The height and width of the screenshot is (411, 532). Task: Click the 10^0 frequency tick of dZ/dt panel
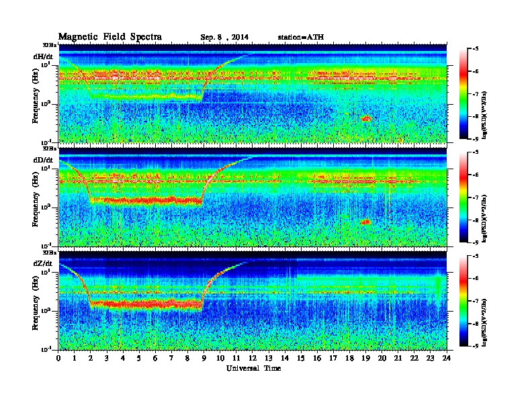pos(46,311)
